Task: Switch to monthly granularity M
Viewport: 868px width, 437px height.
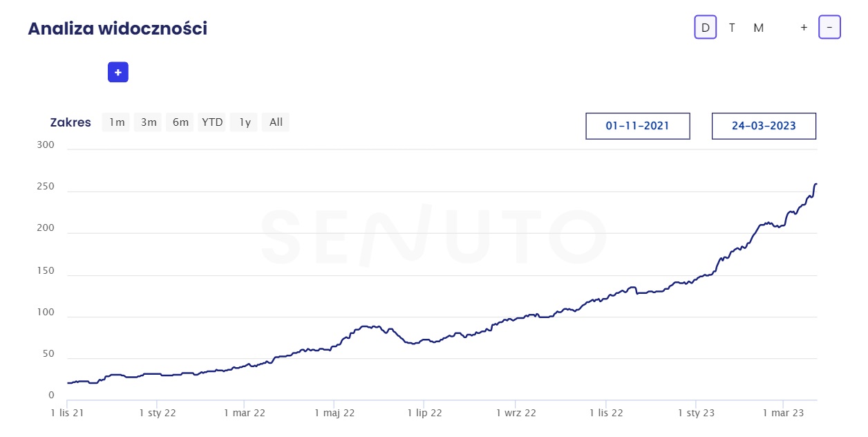Action: [x=759, y=28]
